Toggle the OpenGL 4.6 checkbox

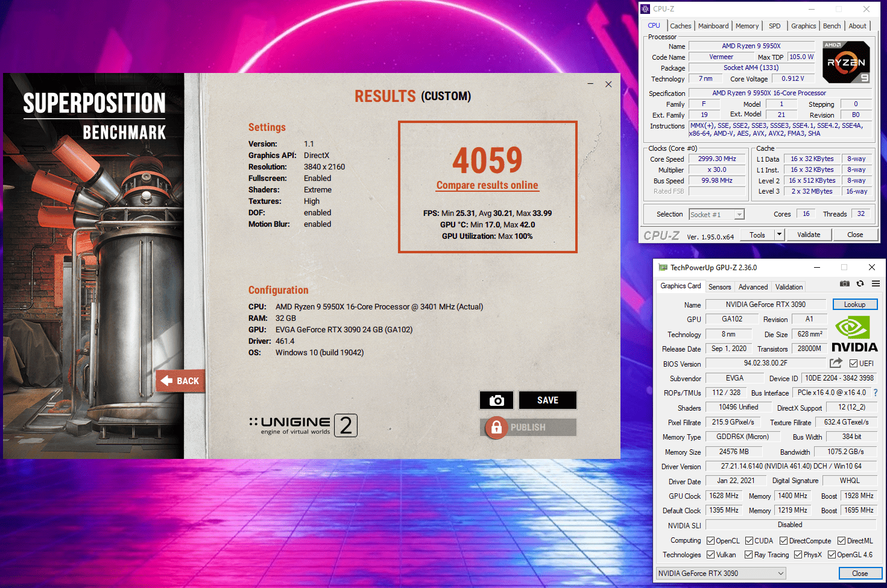832,555
